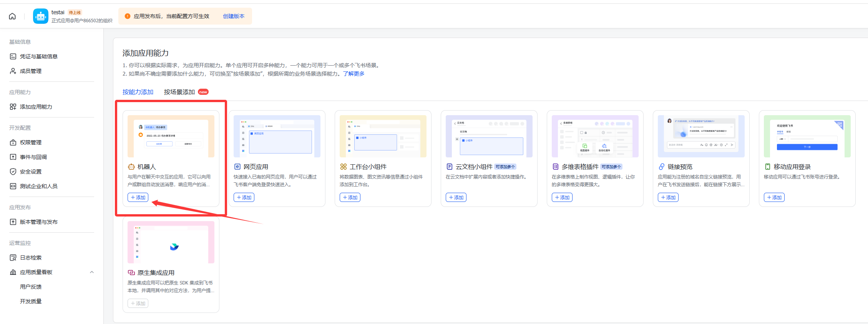
Task: Open 权限管理 in the sidebar
Action: point(31,142)
